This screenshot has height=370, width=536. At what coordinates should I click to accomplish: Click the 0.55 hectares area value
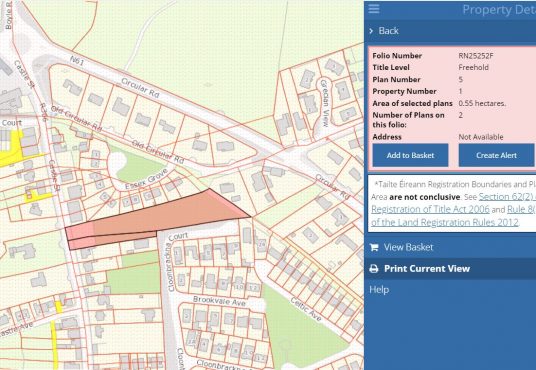[482, 103]
